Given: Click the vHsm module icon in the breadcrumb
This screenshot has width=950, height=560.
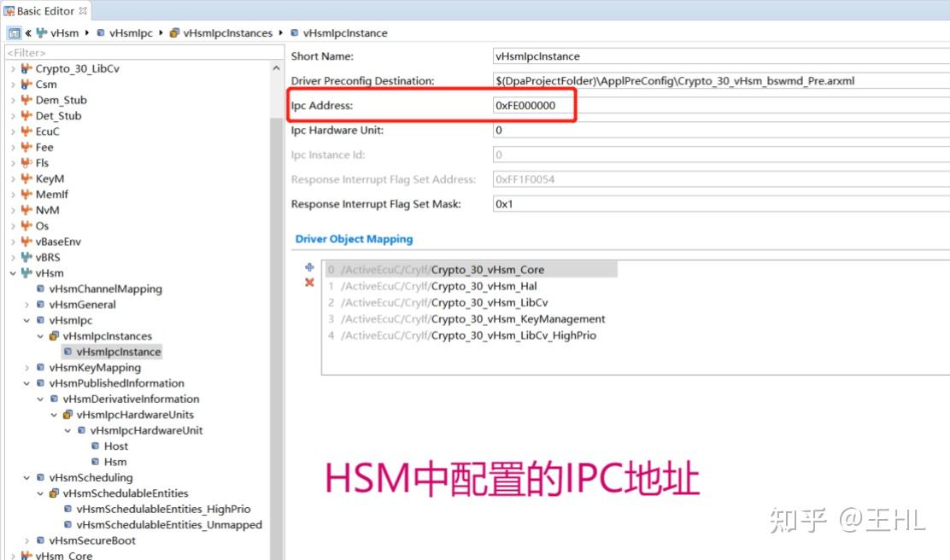Looking at the screenshot, I should (43, 32).
